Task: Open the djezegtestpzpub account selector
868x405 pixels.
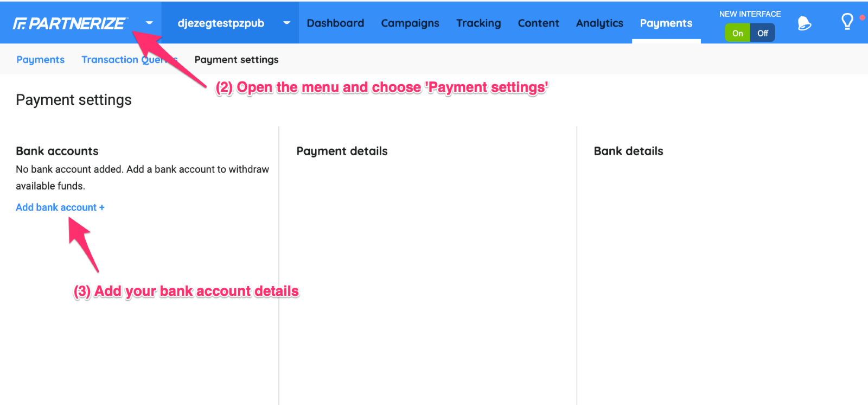Action: 221,23
